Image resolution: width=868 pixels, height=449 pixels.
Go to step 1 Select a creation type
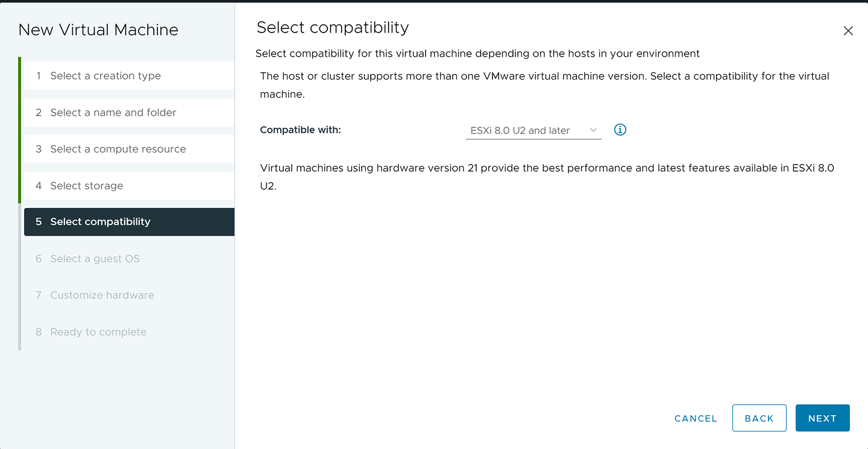pyautogui.click(x=106, y=75)
